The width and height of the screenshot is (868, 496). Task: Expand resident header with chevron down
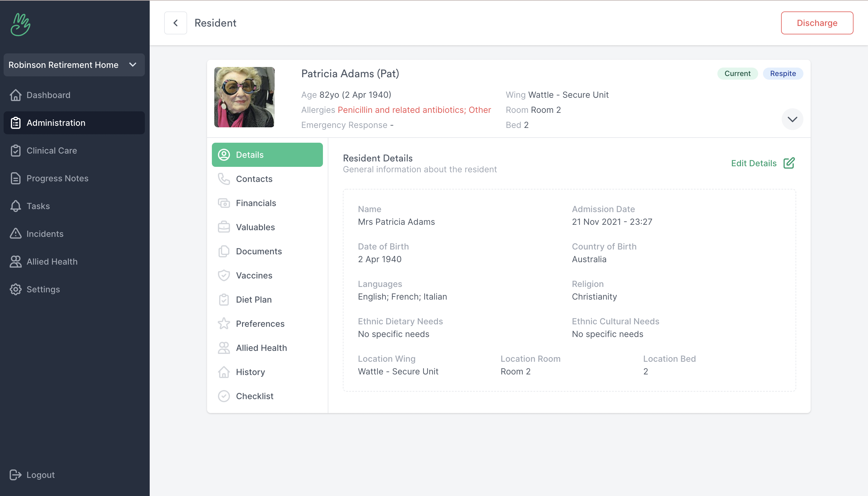(x=792, y=119)
